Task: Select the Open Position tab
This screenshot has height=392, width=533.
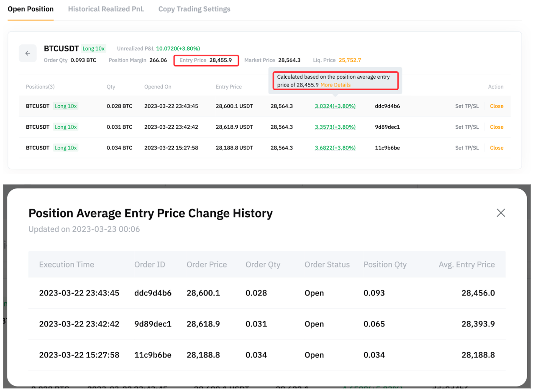Action: [31, 9]
